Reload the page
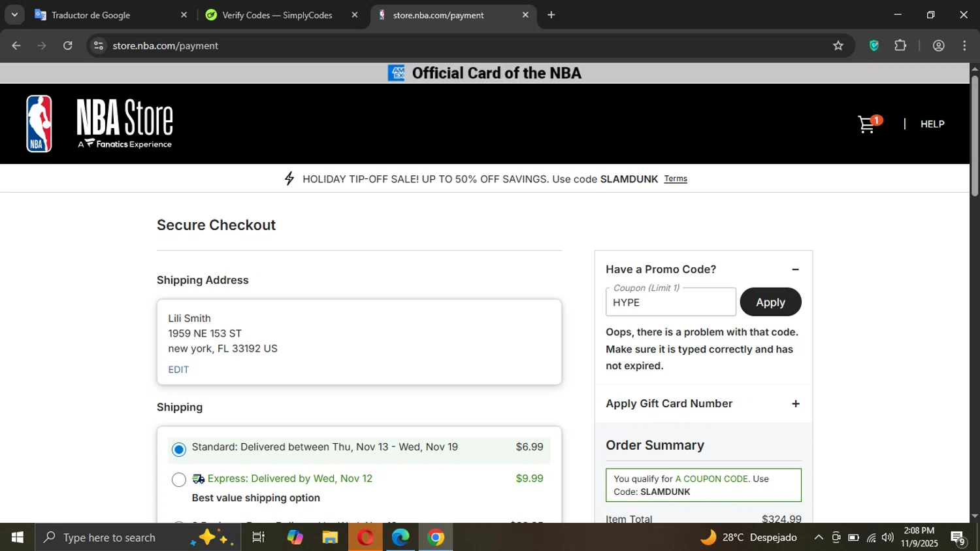This screenshot has width=980, height=551. [x=68, y=46]
